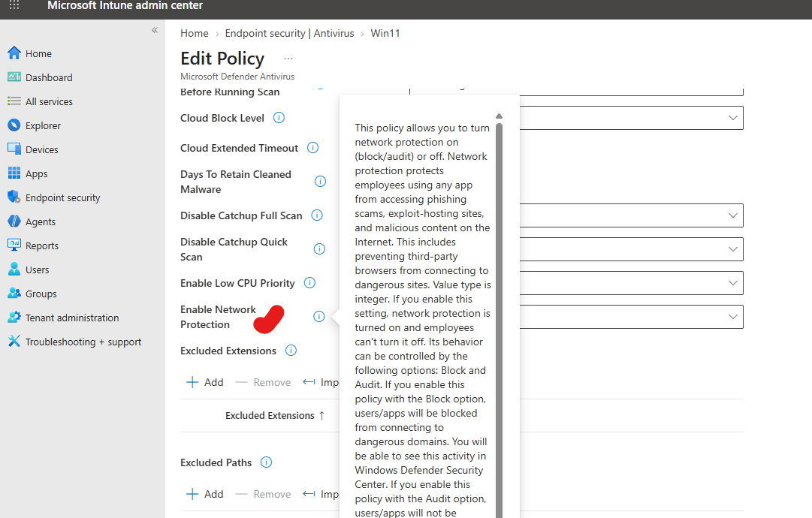812x518 pixels.
Task: Click Remove under Excluded Paths
Action: (263, 494)
